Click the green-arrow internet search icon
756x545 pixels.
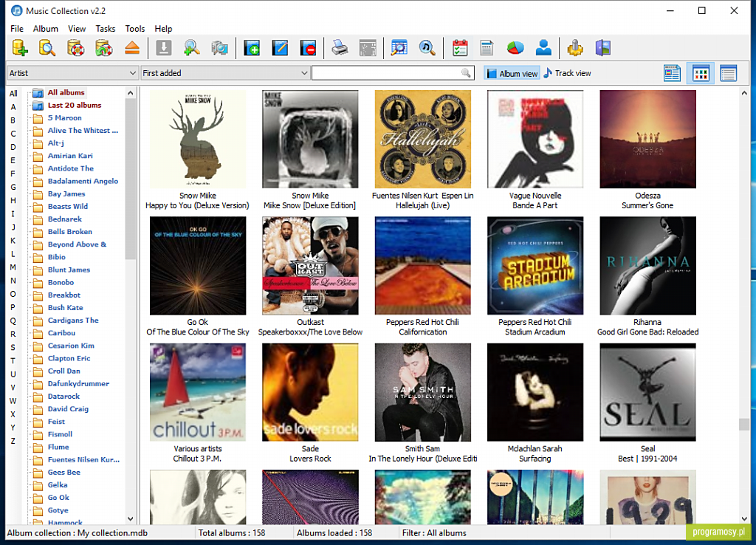tap(192, 48)
